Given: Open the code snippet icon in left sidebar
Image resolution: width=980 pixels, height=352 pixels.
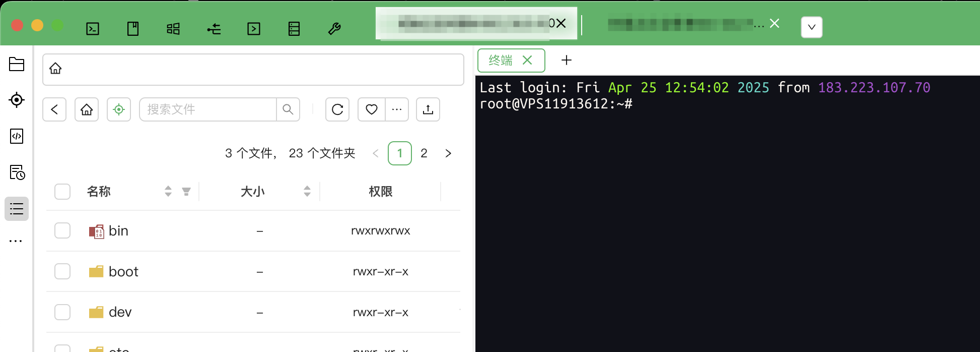Looking at the screenshot, I should [x=17, y=136].
